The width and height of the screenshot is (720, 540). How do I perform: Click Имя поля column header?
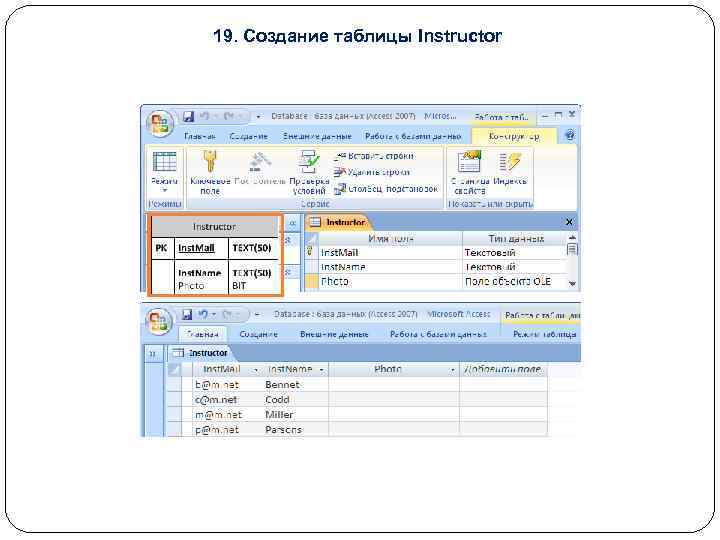pos(390,238)
